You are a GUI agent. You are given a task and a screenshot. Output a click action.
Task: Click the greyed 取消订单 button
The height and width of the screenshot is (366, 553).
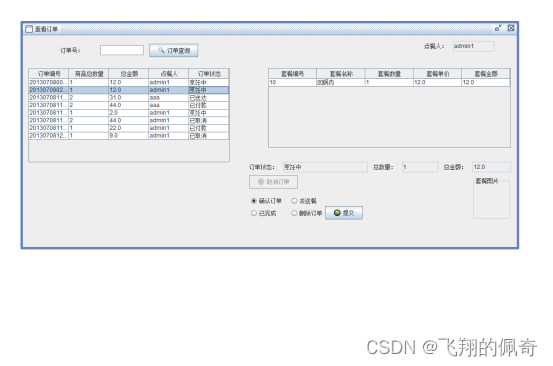(x=273, y=182)
